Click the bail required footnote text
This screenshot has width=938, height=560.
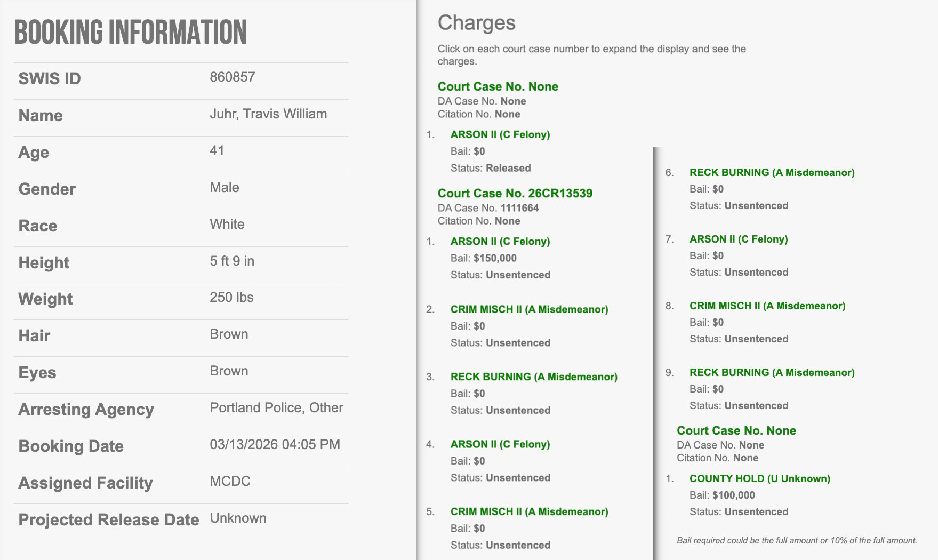point(797,540)
